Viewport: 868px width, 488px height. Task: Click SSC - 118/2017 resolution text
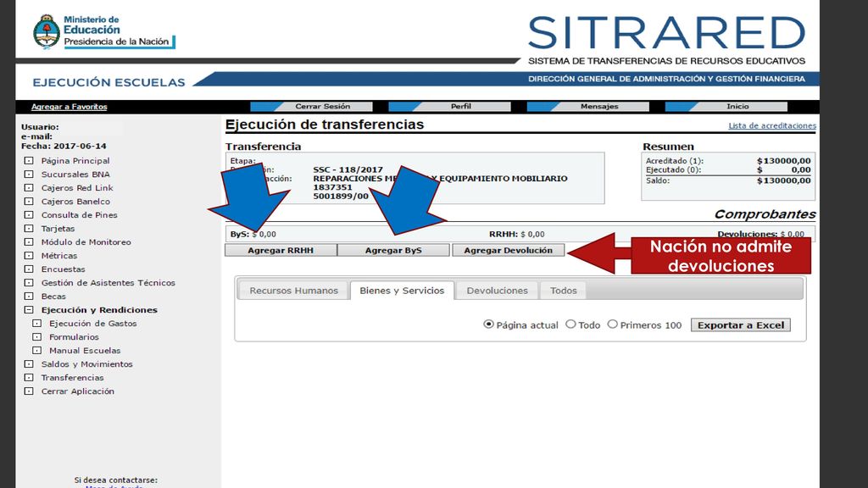(x=348, y=169)
